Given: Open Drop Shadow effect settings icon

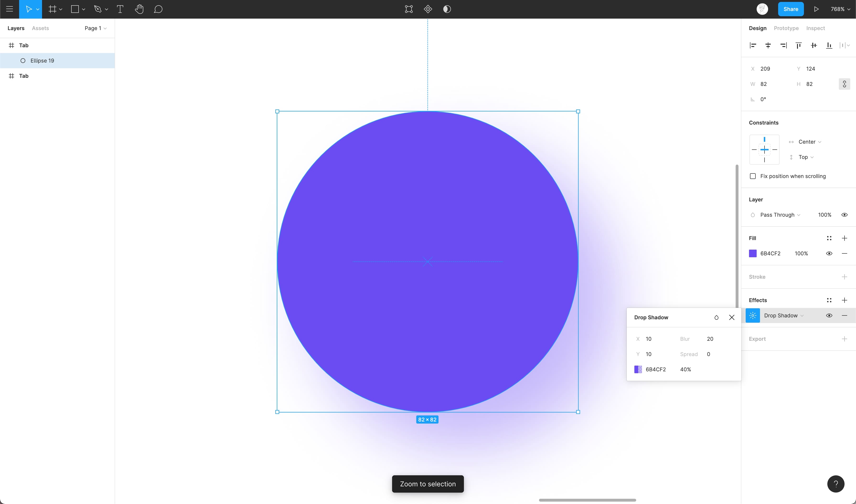Looking at the screenshot, I should click(753, 315).
